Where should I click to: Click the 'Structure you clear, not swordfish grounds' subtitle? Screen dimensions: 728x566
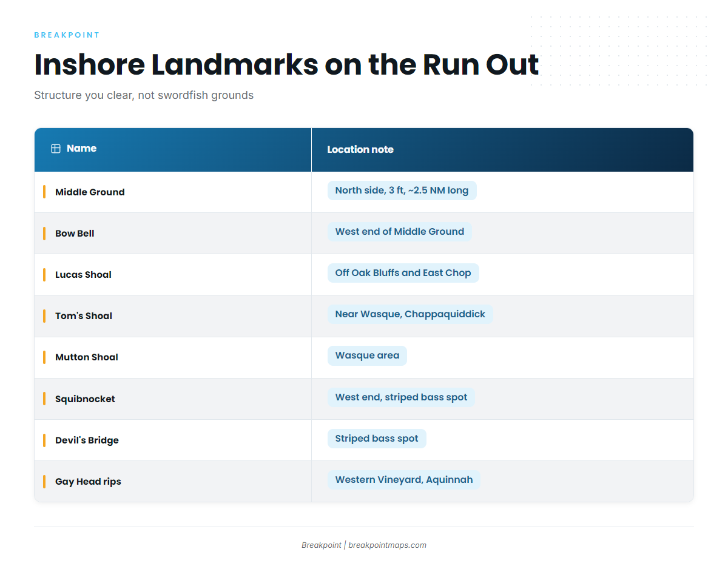click(x=144, y=95)
